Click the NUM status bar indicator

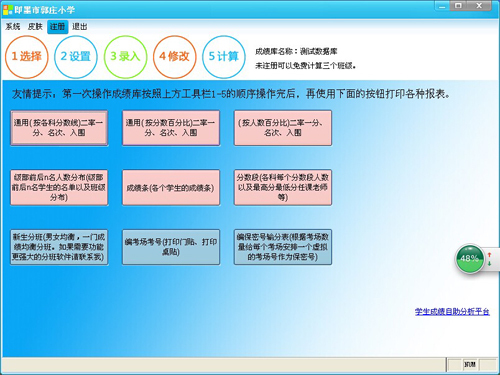tap(470, 365)
